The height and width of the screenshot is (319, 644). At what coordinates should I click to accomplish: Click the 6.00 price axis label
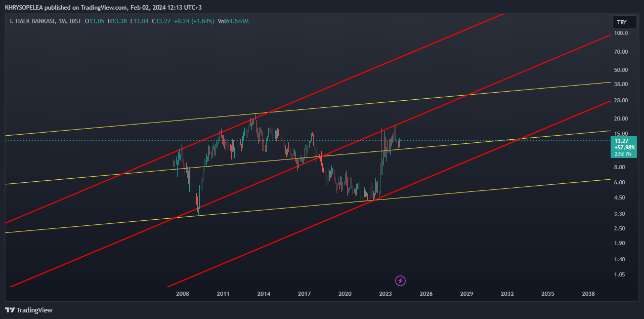click(619, 182)
